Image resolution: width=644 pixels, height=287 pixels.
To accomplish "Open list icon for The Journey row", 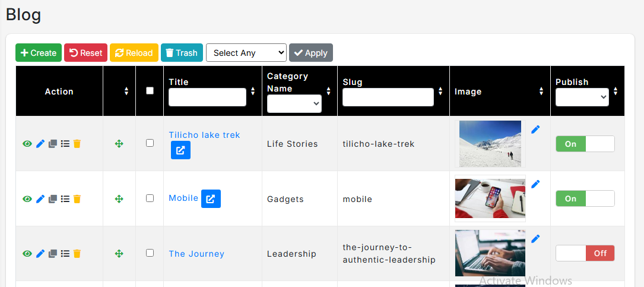I will pos(65,254).
